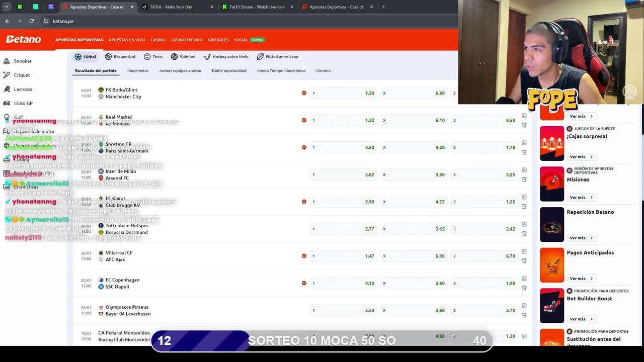Click the SC icon for Bodo/Glimt match
This screenshot has width=644, height=362.
coord(304,93)
